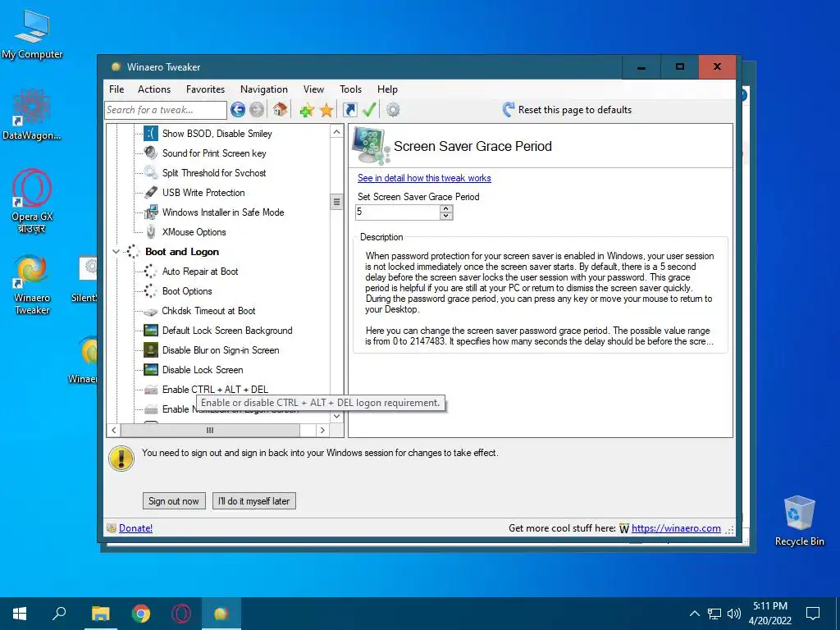Open My Computer desktop icon

32,34
